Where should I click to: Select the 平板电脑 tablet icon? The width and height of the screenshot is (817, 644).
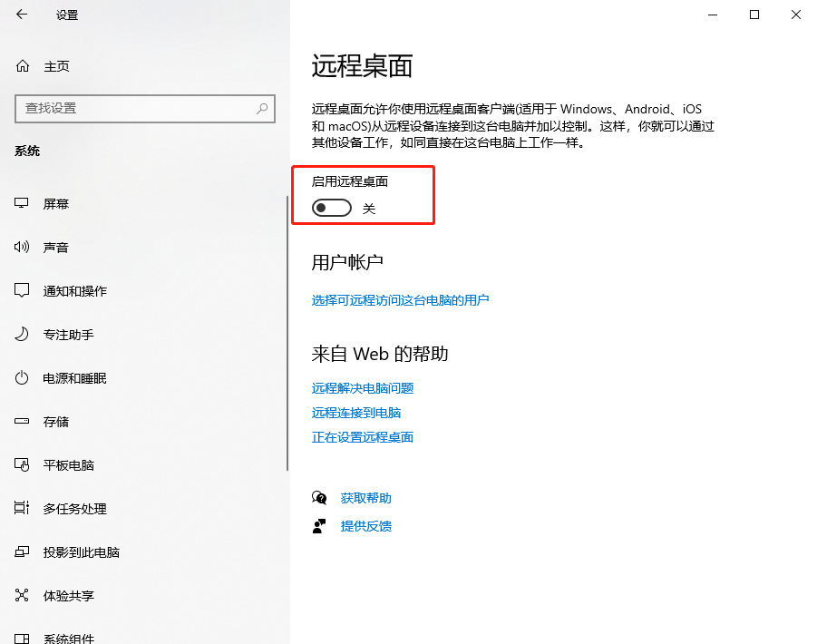tap(22, 464)
